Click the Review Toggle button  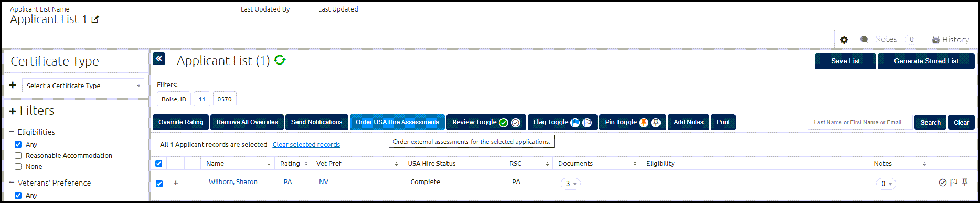486,122
